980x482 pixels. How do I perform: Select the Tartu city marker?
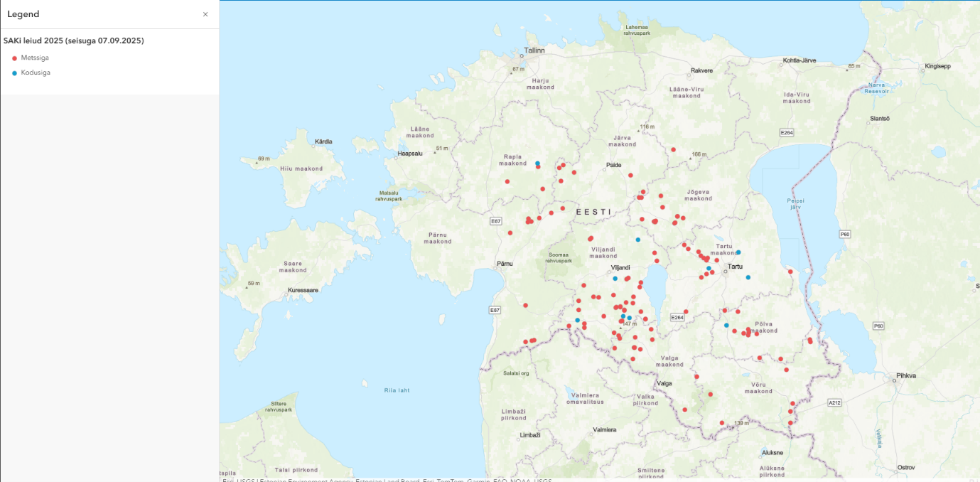pyautogui.click(x=726, y=272)
